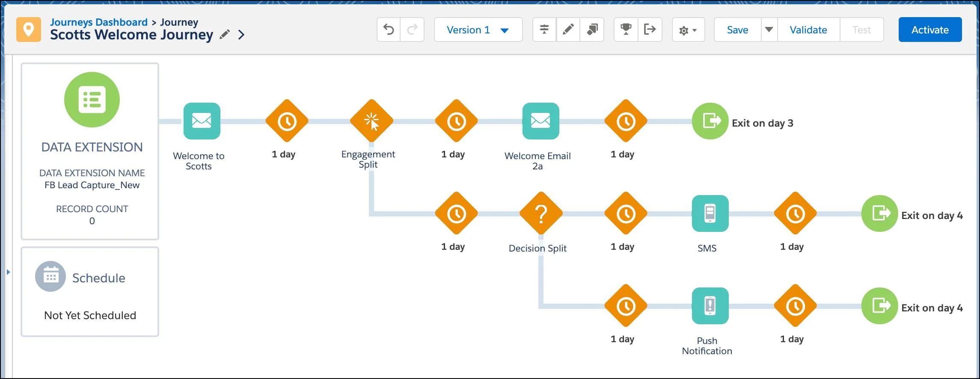Image resolution: width=980 pixels, height=379 pixels.
Task: Click the exit icon after Push Notification branch
Action: click(x=879, y=306)
